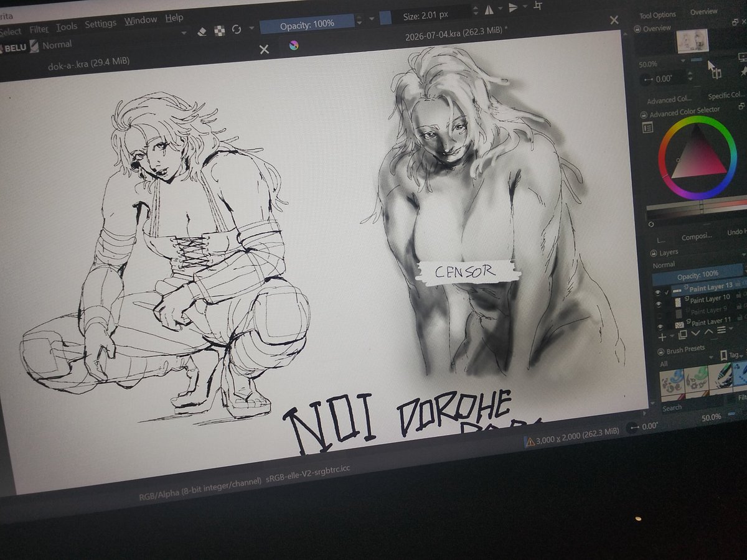Open Advanced Color Selector settings list icon

coord(647,127)
